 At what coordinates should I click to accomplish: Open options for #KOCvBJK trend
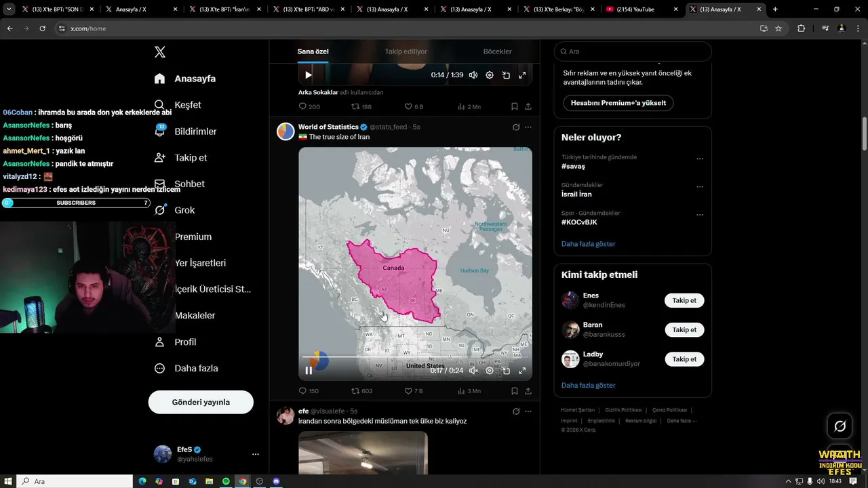[700, 215]
